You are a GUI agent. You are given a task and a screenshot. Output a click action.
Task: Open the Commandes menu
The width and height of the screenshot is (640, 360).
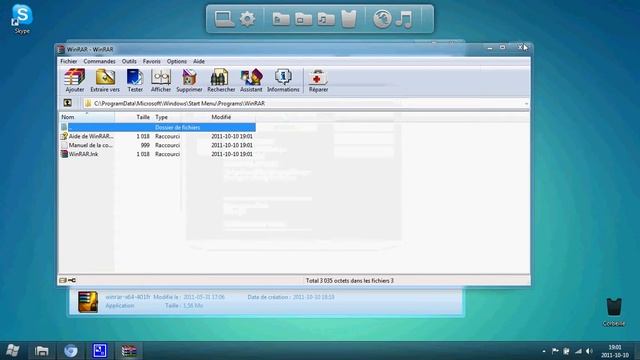pos(99,61)
